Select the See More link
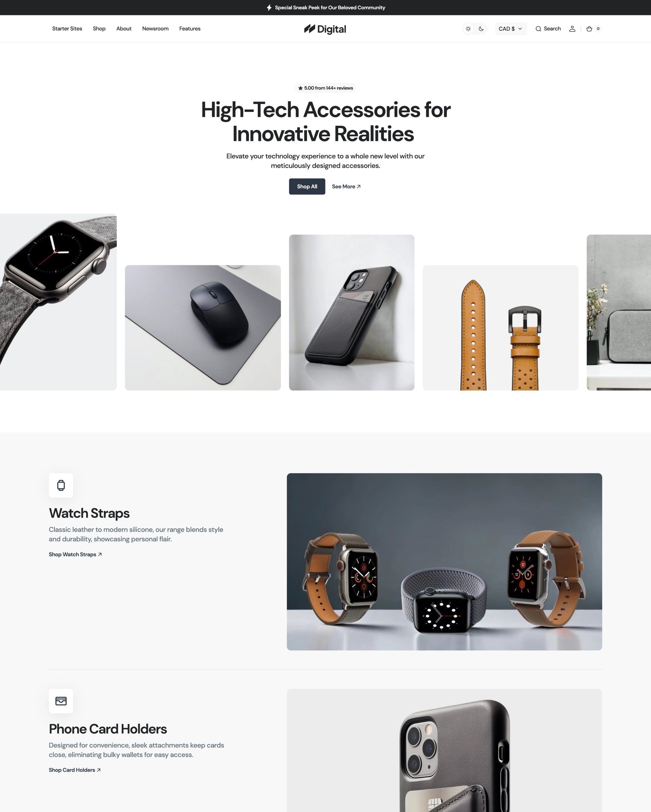The height and width of the screenshot is (812, 651). [x=346, y=186]
